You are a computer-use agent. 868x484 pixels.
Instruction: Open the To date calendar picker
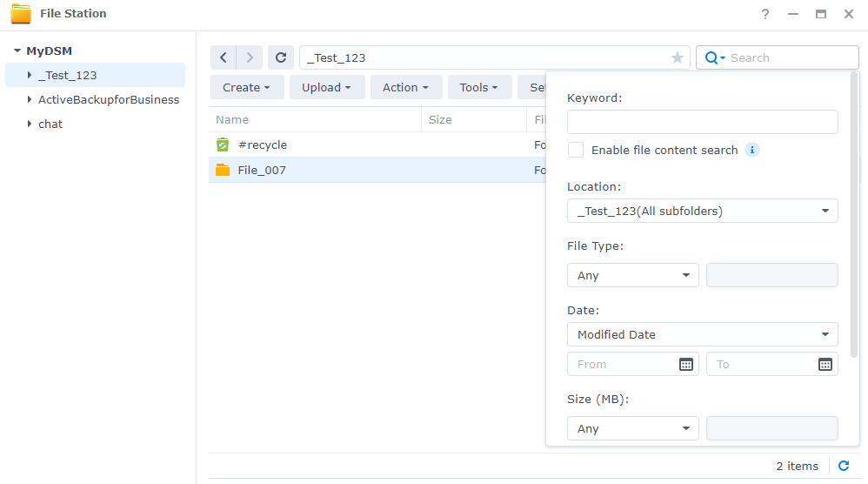tap(825, 365)
